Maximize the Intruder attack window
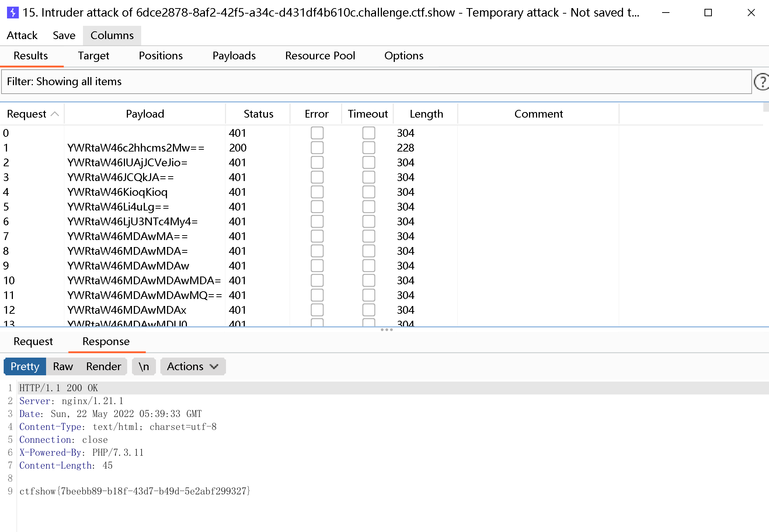The width and height of the screenshot is (769, 532). (708, 13)
